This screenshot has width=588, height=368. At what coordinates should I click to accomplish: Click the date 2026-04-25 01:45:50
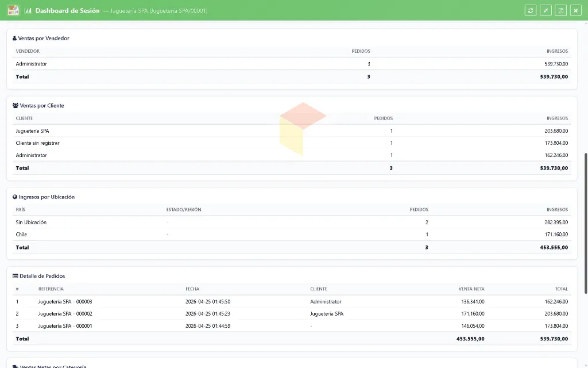click(208, 301)
